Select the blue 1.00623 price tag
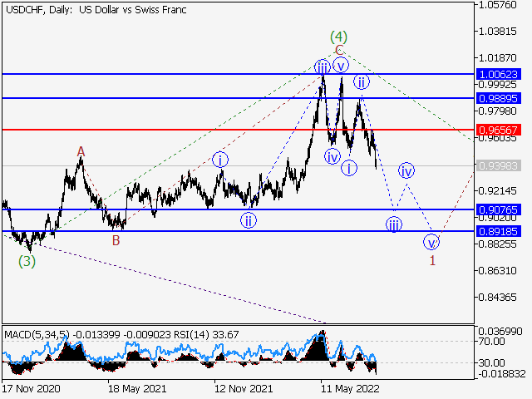The height and width of the screenshot is (399, 532). point(499,74)
